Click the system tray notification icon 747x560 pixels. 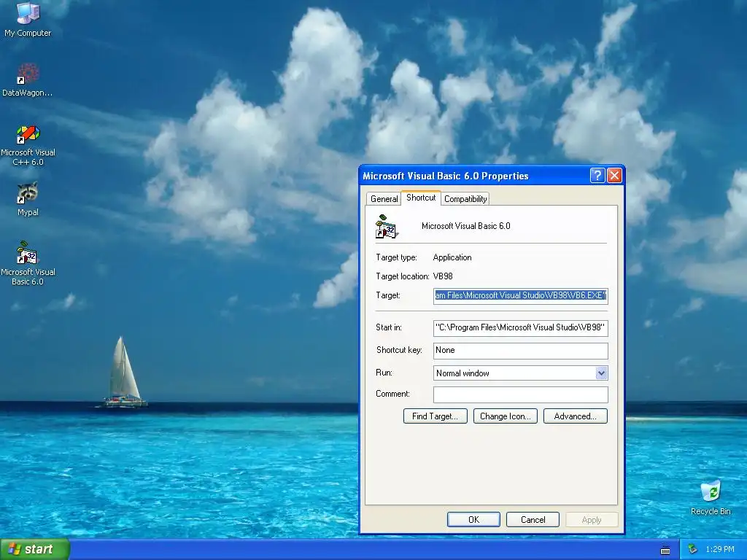[x=692, y=549]
